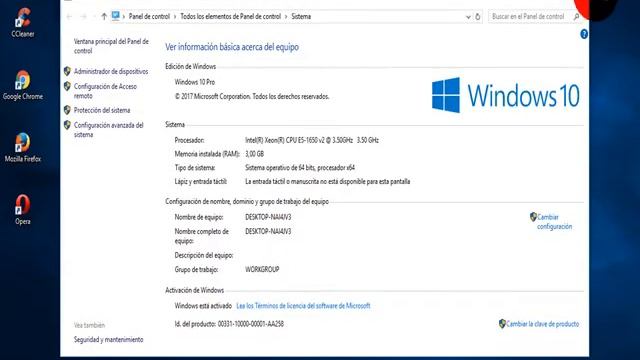Click the heading 'Ver información básica acerca del equipo'
The width and height of the screenshot is (640, 360).
coord(232,47)
